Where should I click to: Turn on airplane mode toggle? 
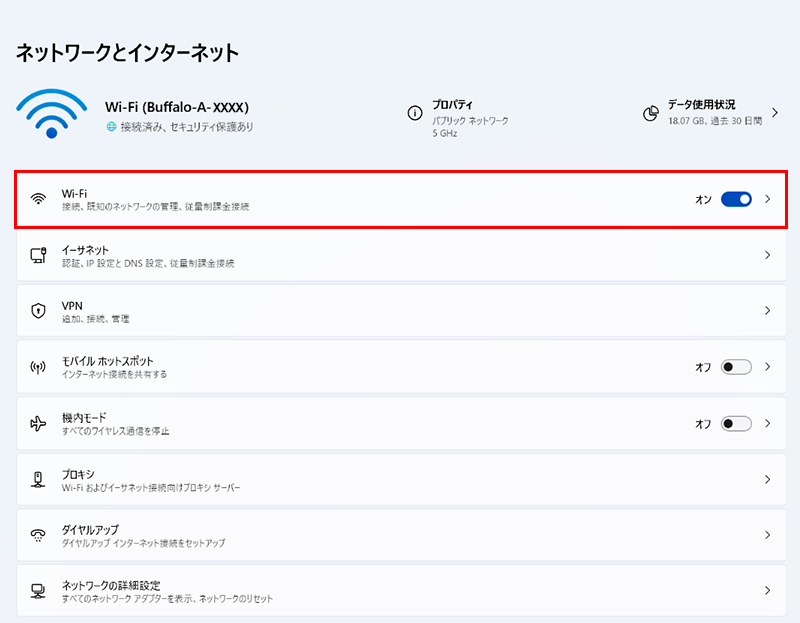736,423
